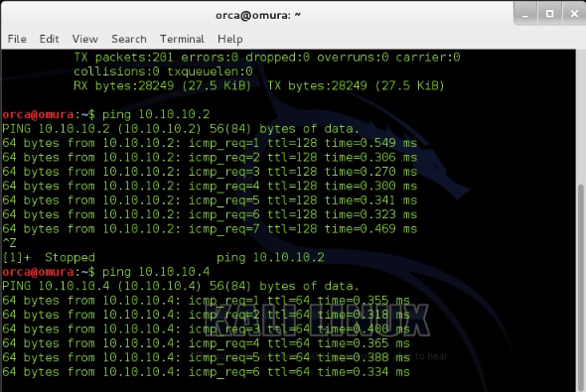Click the reply line with time=0.270 ms
Image resolution: width=586 pixels, height=392 pixels.
(210, 172)
